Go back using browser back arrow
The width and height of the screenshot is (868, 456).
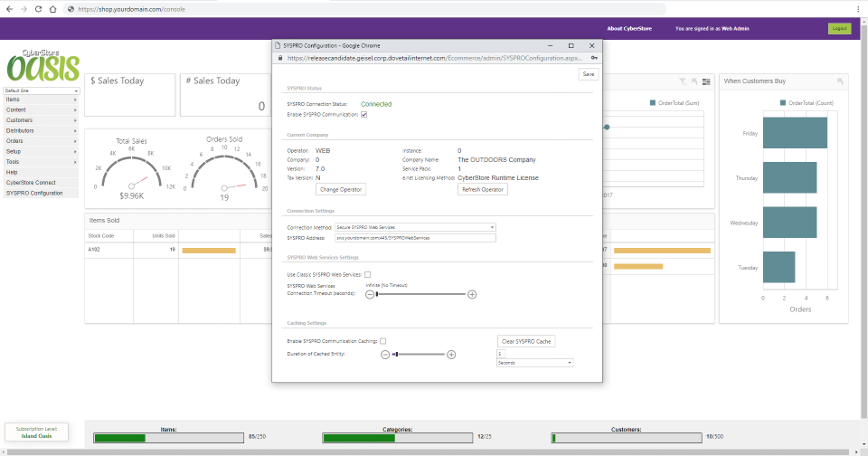tap(9, 9)
